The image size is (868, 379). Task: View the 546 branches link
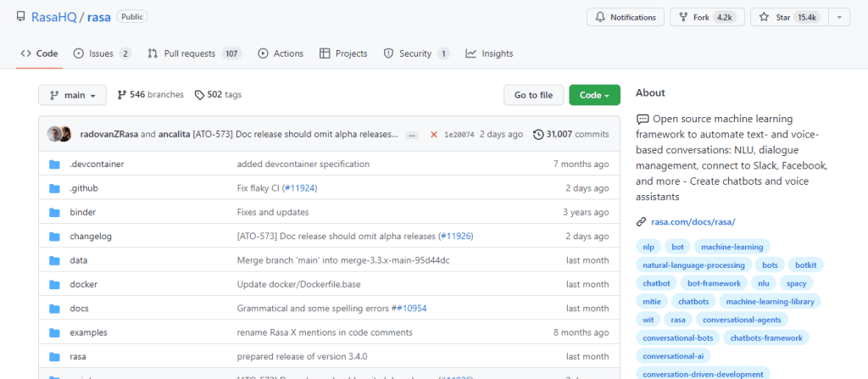point(151,95)
